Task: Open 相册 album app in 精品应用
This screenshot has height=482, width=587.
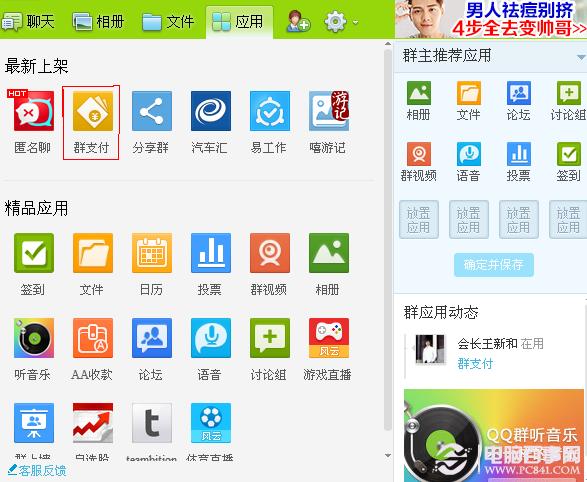Action: click(329, 253)
